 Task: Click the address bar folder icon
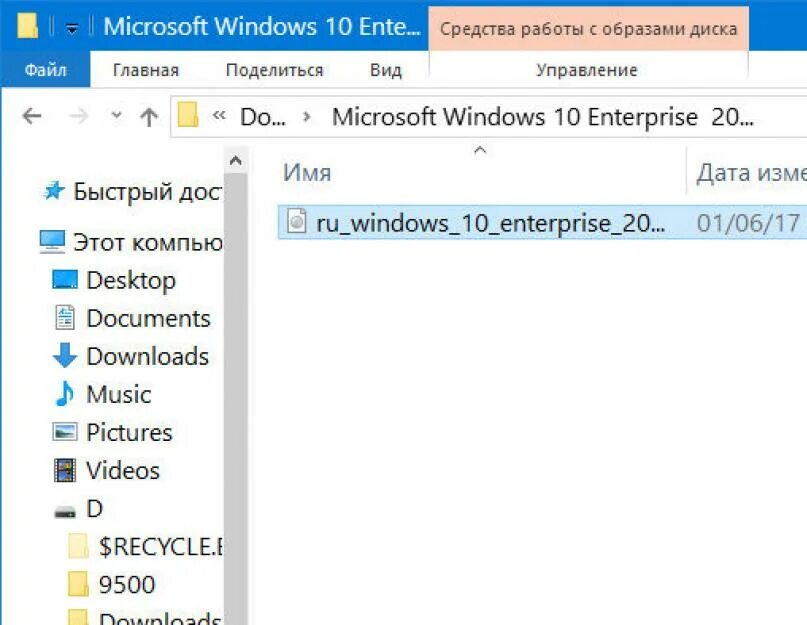188,114
